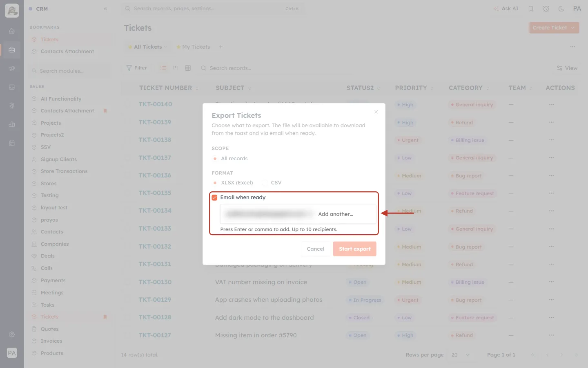Open actions menu for TKT-00127
Viewport: 588px width, 368px height.
coord(551,335)
